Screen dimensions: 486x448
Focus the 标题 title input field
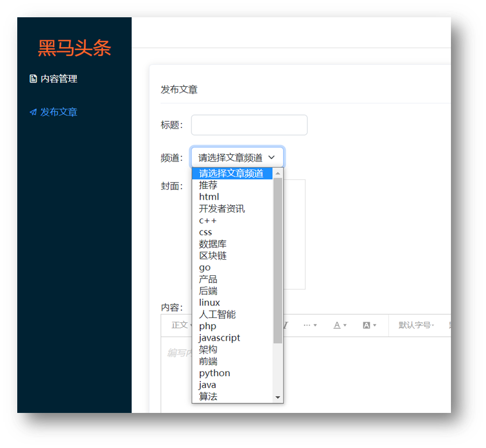pyautogui.click(x=249, y=125)
